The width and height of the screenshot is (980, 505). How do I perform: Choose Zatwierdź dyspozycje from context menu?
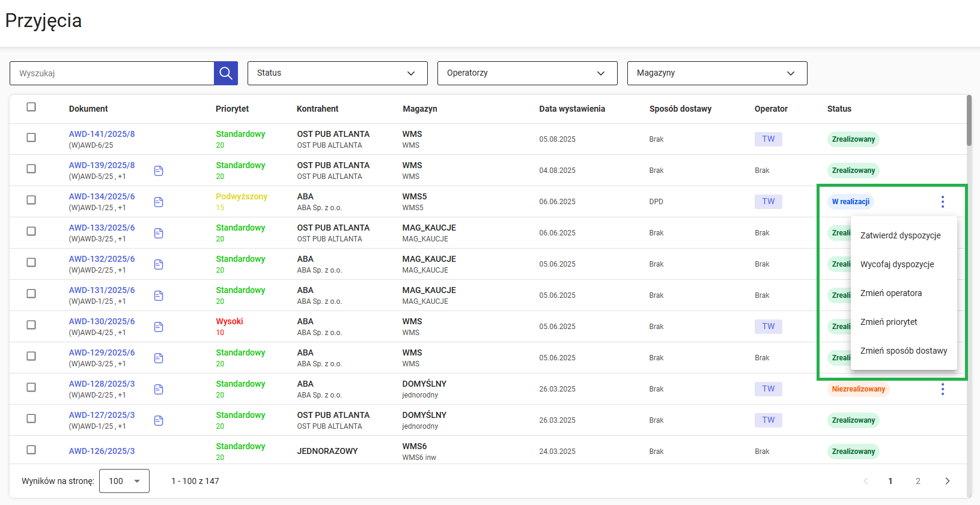[900, 235]
